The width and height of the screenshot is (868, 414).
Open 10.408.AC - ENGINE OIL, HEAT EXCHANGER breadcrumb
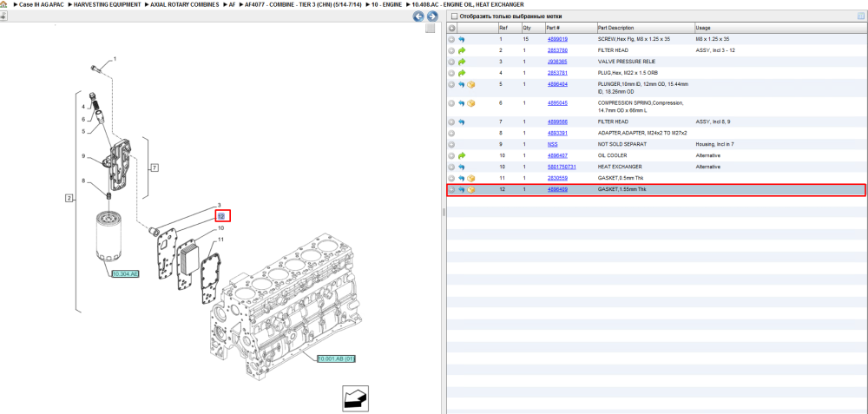(468, 4)
